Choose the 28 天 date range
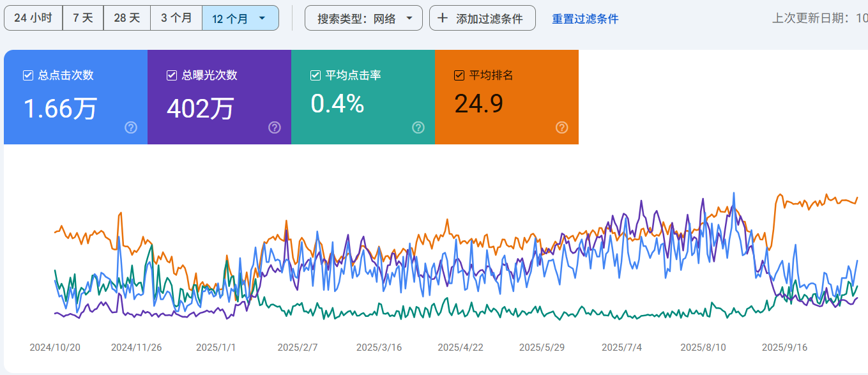This screenshot has height=375, width=868. coord(127,19)
